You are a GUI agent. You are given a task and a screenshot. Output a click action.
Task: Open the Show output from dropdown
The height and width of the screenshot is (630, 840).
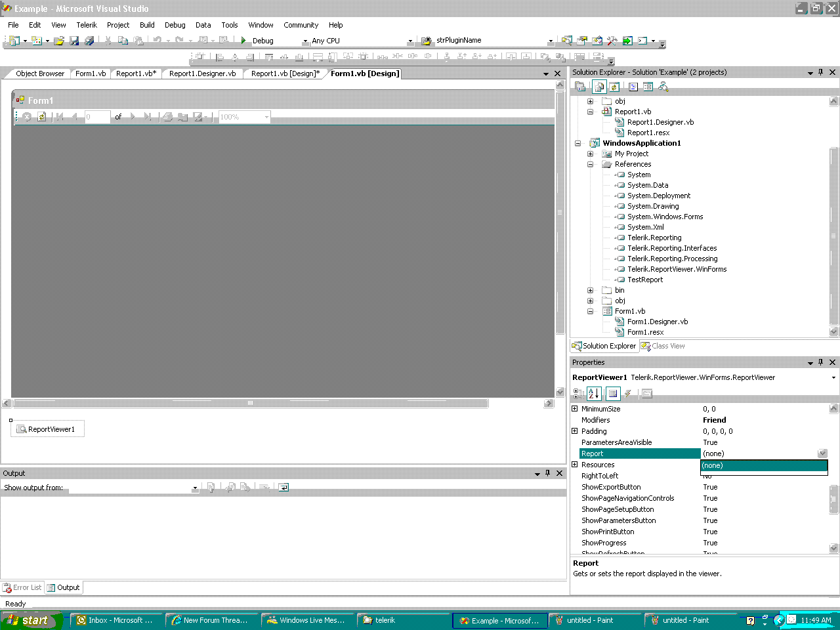point(195,488)
